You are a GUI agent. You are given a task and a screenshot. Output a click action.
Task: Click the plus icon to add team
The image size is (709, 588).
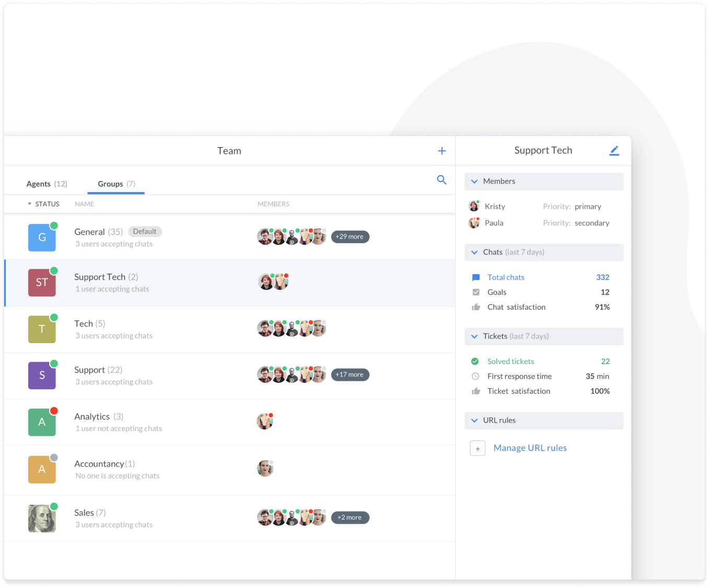point(442,151)
